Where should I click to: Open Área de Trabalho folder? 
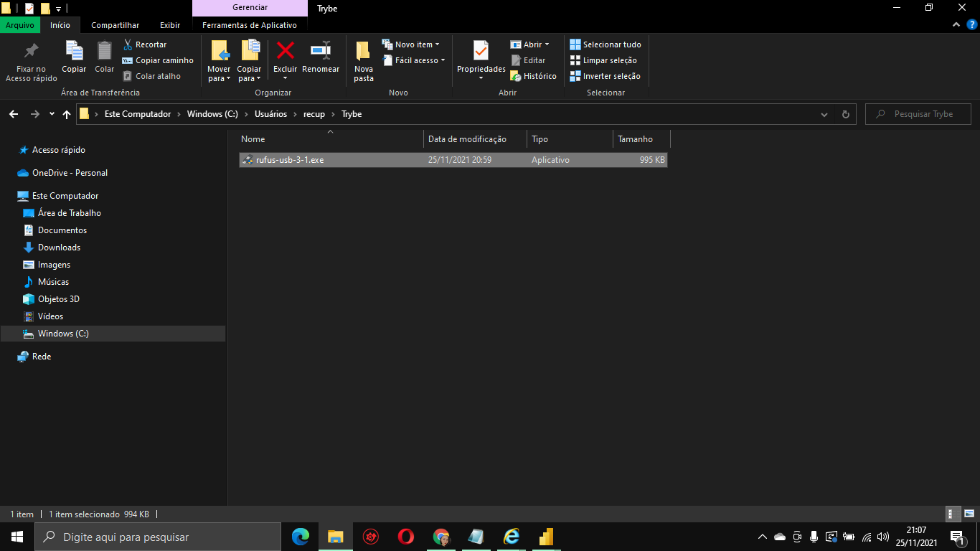pos(70,213)
